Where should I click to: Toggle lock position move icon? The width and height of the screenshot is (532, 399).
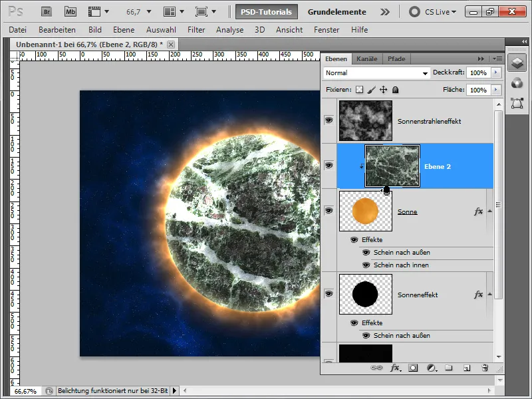[x=384, y=90]
